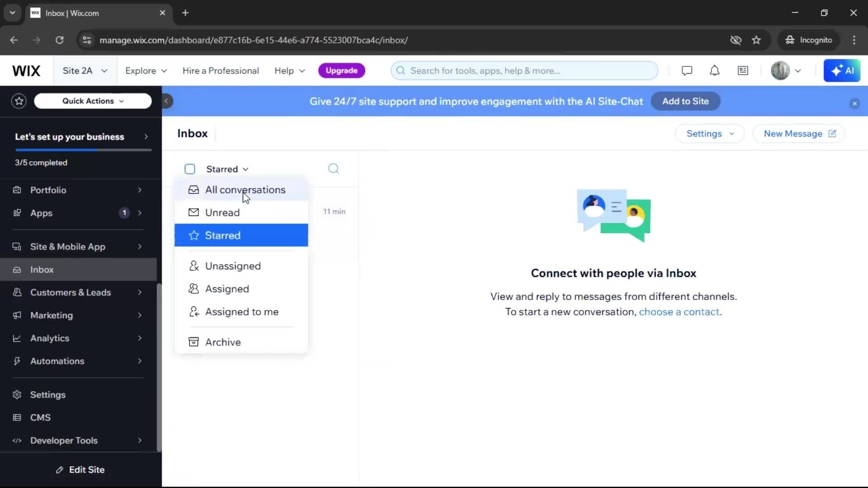Select the Unread filter
Viewport: 868px width, 488px height.
(241, 212)
